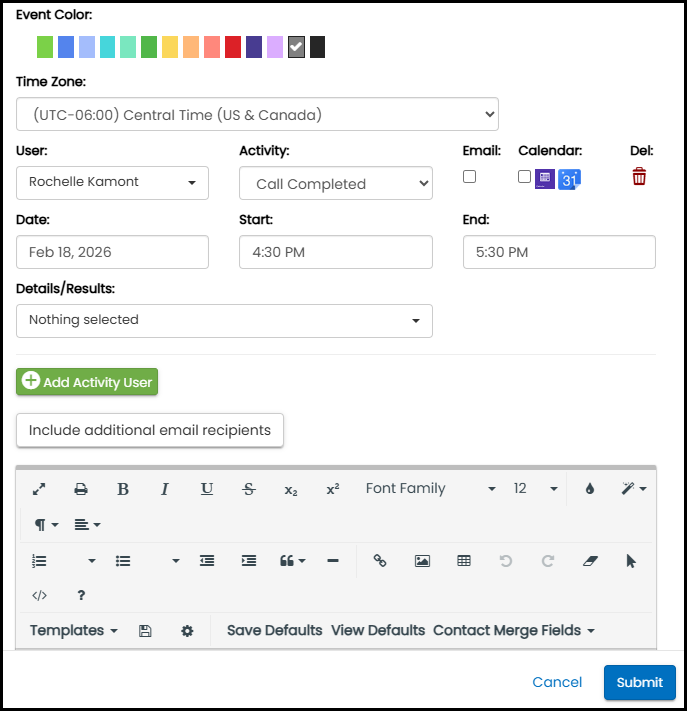Image resolution: width=687 pixels, height=711 pixels.
Task: Open unordered list style dropdown arrow
Action: click(175, 561)
